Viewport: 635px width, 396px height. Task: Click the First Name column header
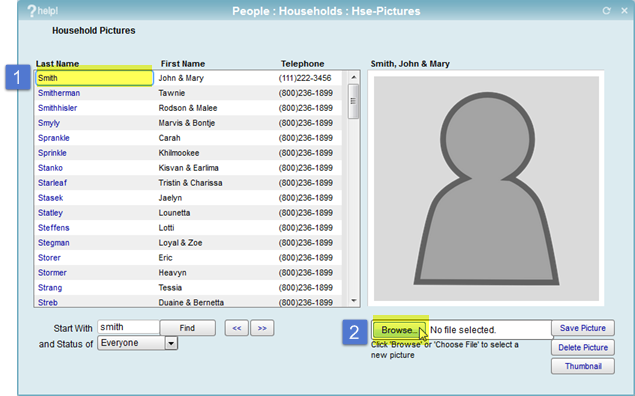pyautogui.click(x=183, y=64)
